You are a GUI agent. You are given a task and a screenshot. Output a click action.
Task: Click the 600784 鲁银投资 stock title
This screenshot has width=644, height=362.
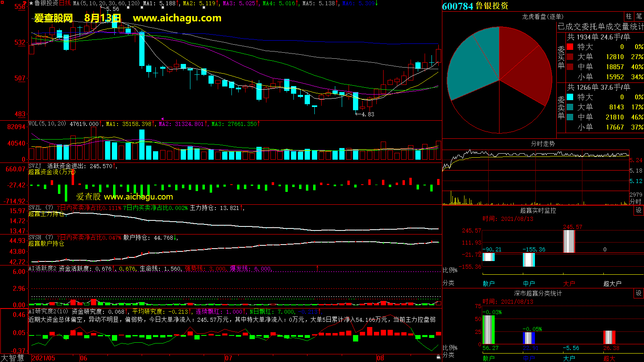(475, 6)
